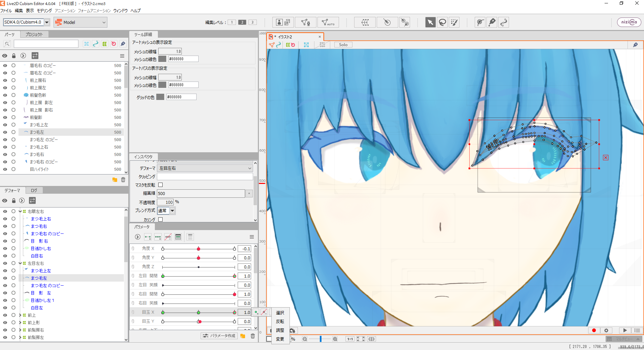Select the brush selection tool
Image resolution: width=644 pixels, height=350 pixels.
pos(454,22)
